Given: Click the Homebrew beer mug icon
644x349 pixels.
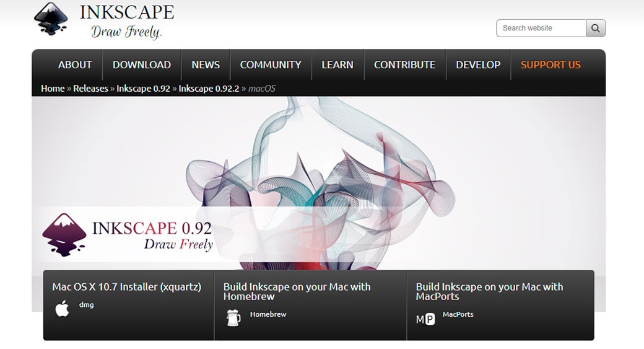Looking at the screenshot, I should pos(233,318).
